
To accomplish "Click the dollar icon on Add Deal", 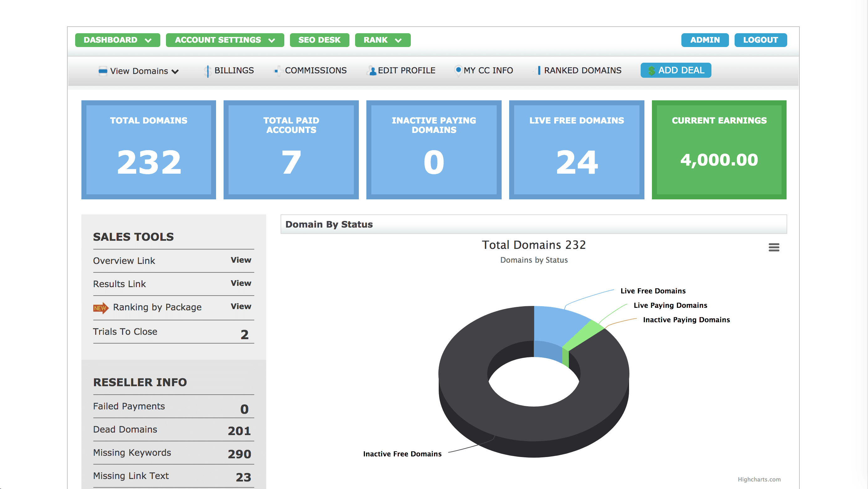I will tap(651, 71).
